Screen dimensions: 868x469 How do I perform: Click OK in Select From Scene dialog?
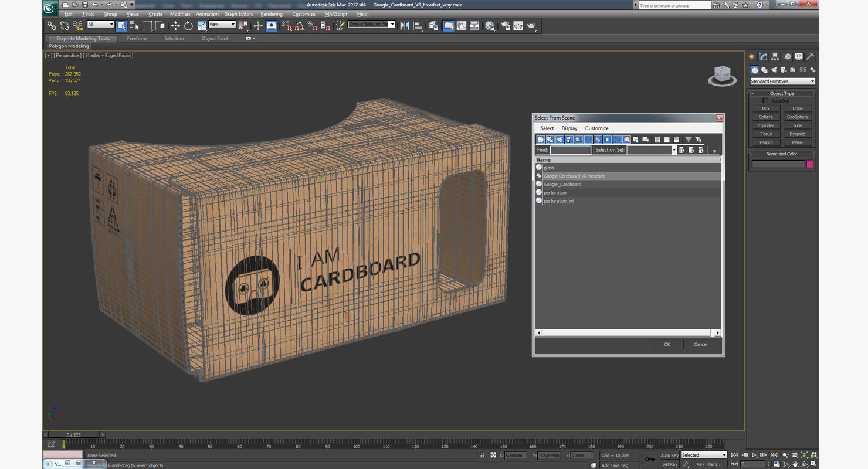[667, 344]
